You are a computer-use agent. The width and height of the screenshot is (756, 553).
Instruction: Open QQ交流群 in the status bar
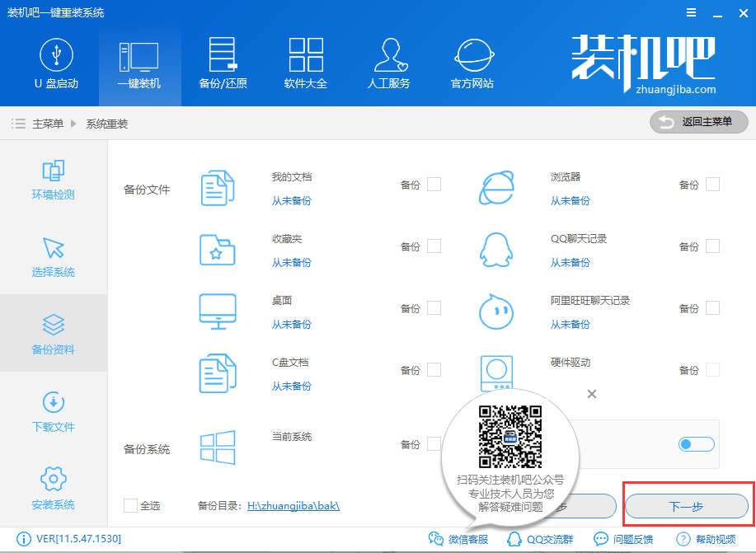539,539
